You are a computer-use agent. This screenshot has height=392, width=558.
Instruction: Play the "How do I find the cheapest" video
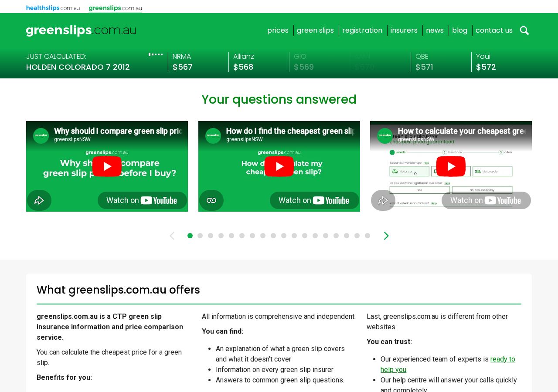[279, 166]
